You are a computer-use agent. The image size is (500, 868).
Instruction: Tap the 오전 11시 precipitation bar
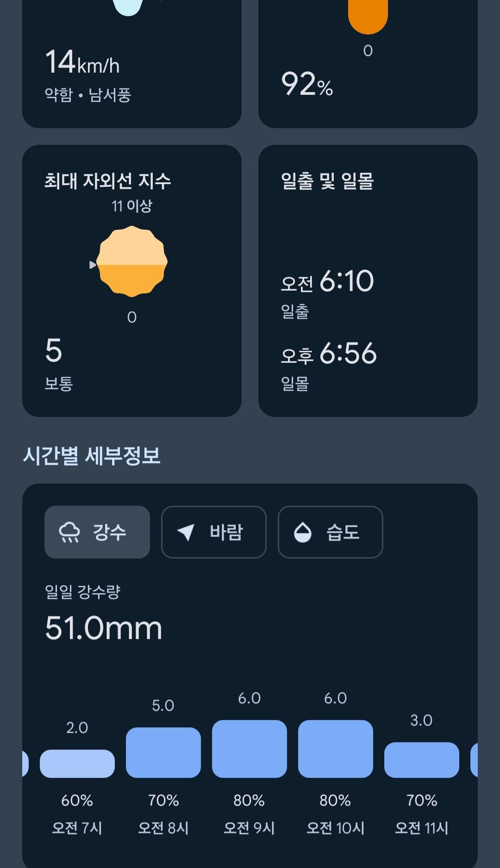tap(422, 760)
